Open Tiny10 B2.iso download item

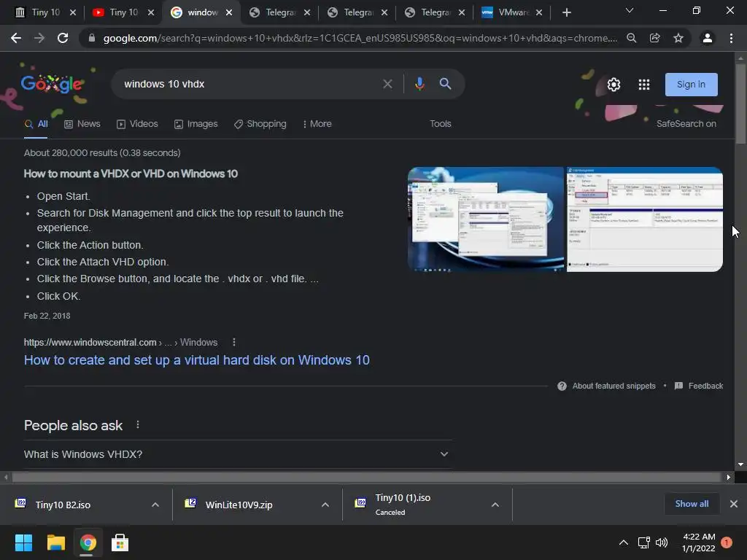(63, 505)
